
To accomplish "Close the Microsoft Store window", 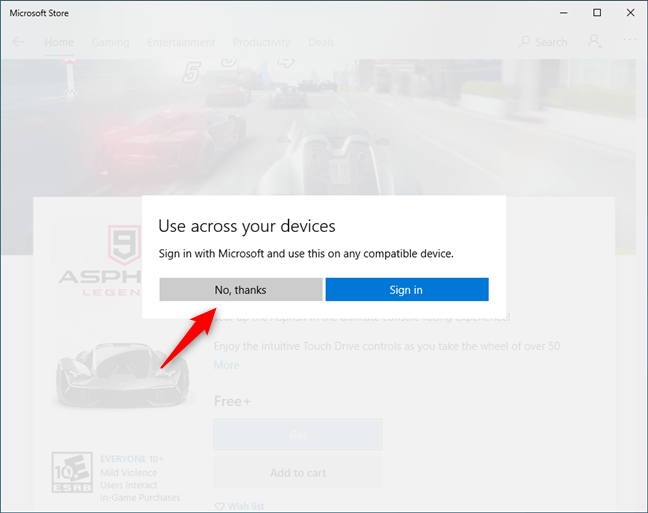I will point(631,13).
